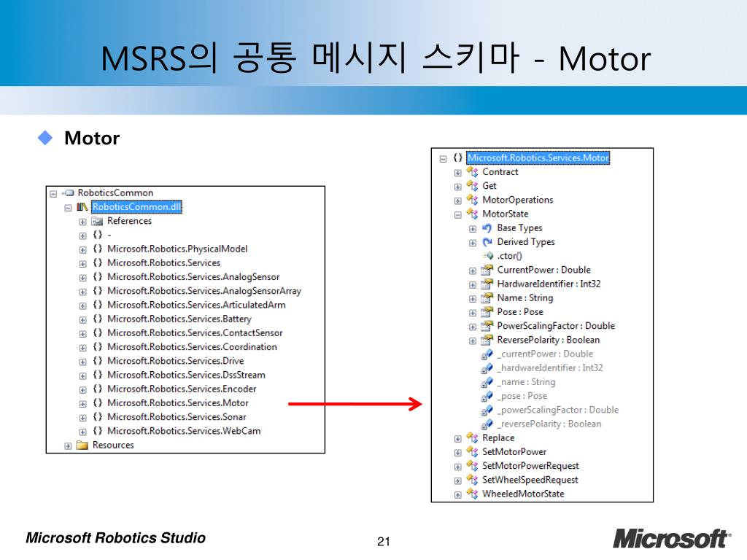Image resolution: width=747 pixels, height=560 pixels.
Task: Select the SetMotorPowerRequest item
Action: pos(531,466)
